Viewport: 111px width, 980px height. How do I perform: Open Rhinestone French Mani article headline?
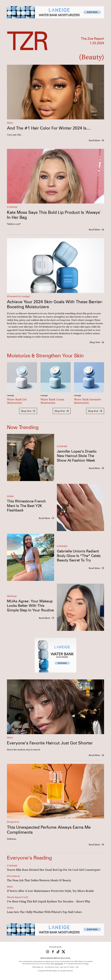pyautogui.click(x=26, y=506)
